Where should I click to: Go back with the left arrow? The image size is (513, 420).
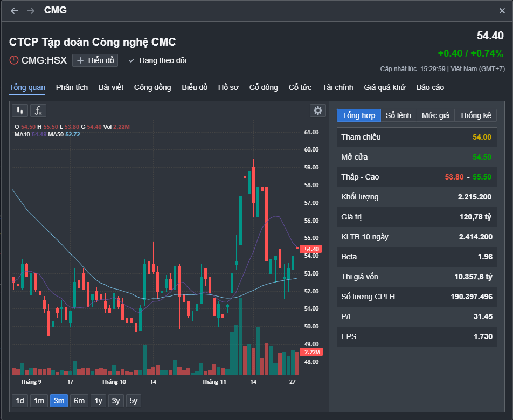pyautogui.click(x=15, y=11)
